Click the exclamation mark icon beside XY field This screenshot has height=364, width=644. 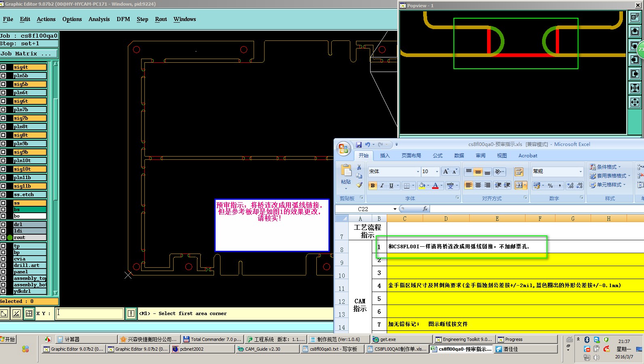[x=131, y=313]
